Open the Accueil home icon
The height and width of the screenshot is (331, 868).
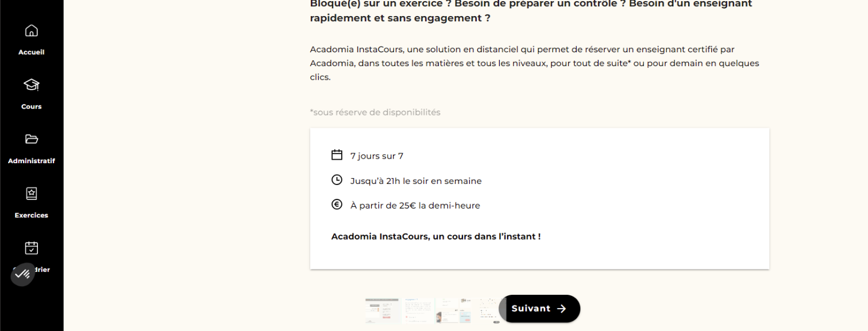pyautogui.click(x=32, y=30)
